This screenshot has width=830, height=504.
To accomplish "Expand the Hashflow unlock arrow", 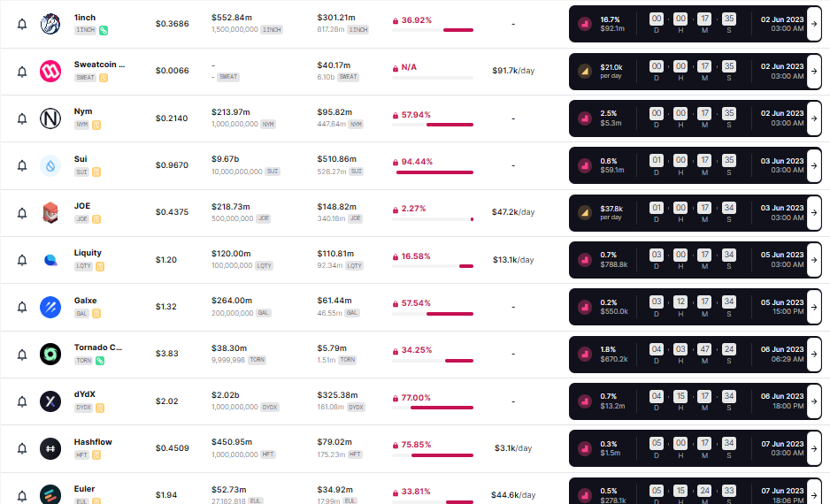I will (814, 448).
